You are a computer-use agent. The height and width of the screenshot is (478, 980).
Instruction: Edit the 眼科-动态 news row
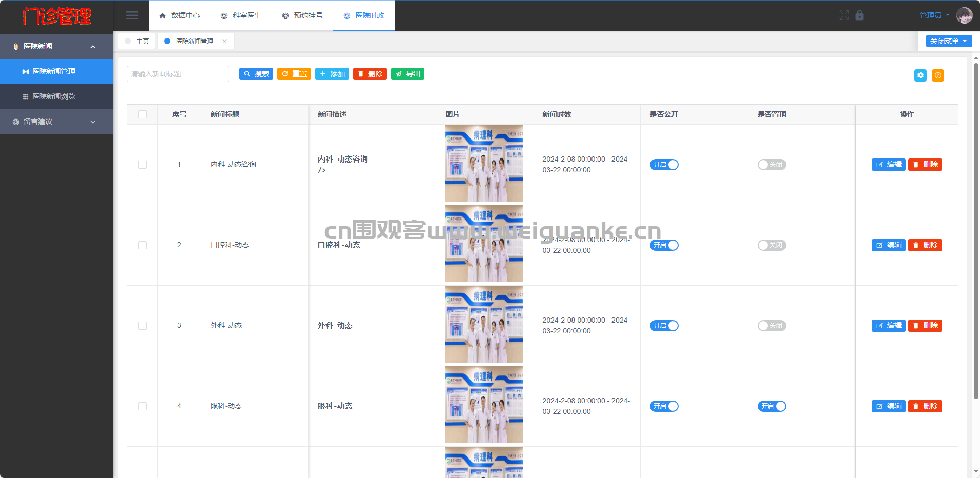click(x=889, y=406)
